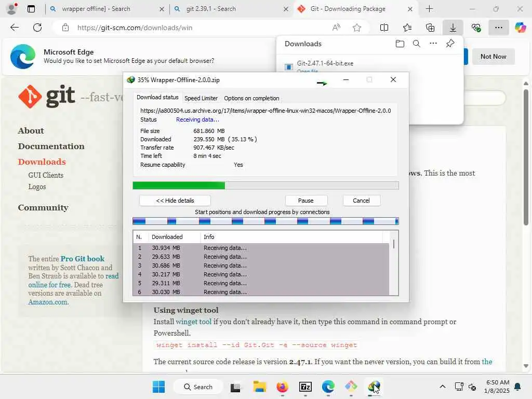Switch to Microsoft Edge taskbar icon

pyautogui.click(x=328, y=387)
